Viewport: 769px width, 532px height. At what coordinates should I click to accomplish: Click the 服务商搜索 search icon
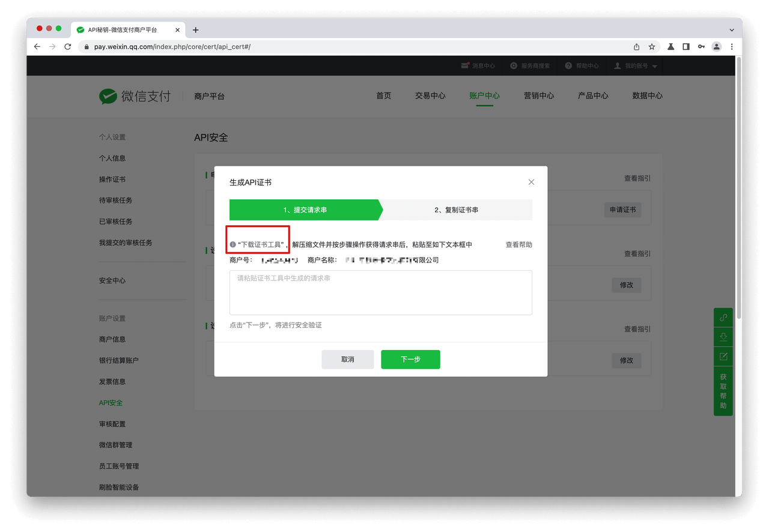point(512,65)
